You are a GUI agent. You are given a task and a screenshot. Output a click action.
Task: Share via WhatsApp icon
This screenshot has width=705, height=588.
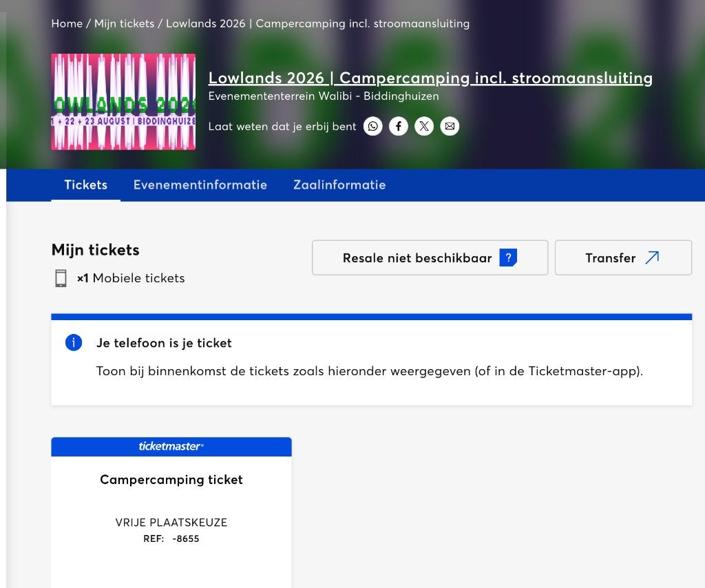coord(372,126)
